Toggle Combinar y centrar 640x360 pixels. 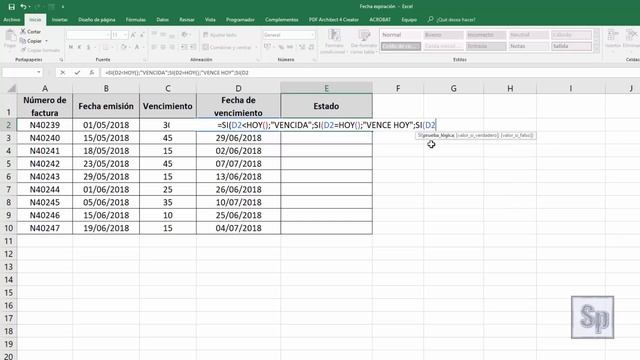pyautogui.click(x=227, y=47)
